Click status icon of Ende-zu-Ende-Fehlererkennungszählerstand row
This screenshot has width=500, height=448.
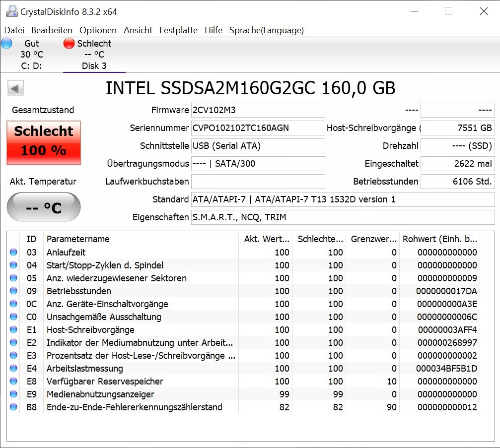point(13,407)
